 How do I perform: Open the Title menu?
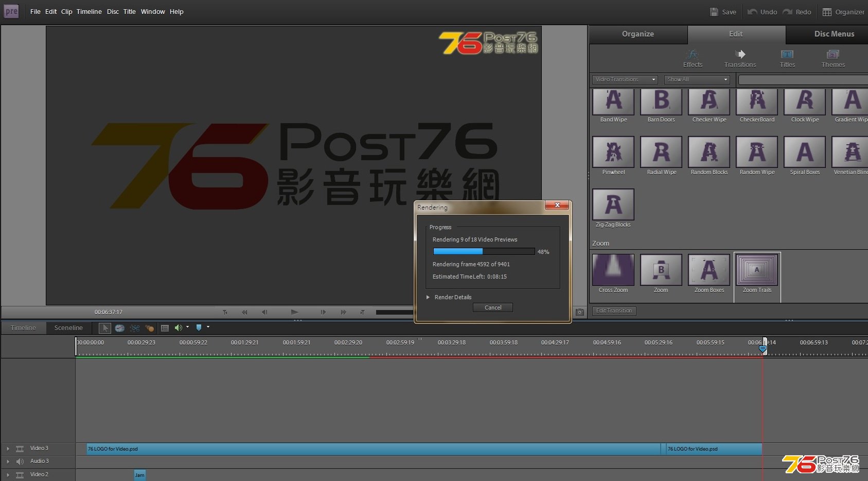129,11
